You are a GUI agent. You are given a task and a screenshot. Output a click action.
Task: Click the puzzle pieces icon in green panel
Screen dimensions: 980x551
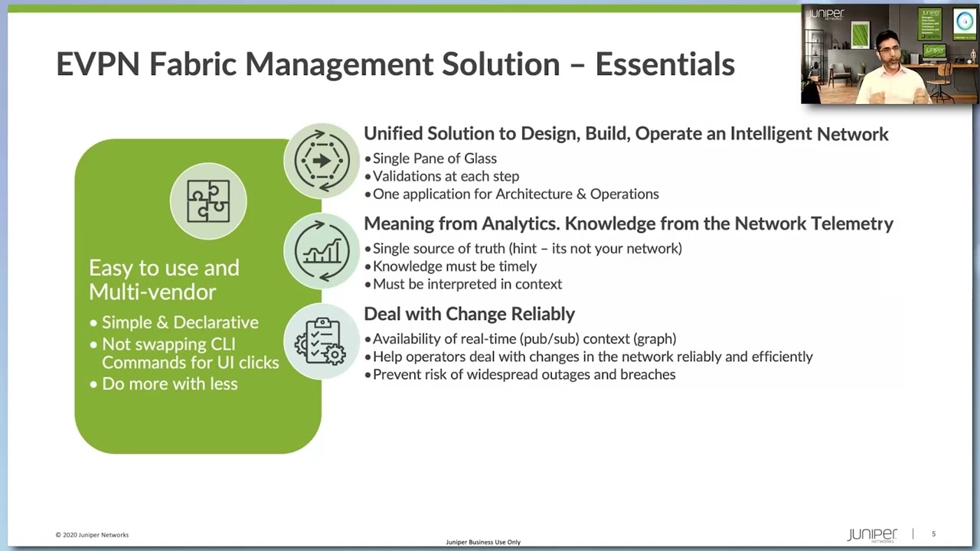208,201
